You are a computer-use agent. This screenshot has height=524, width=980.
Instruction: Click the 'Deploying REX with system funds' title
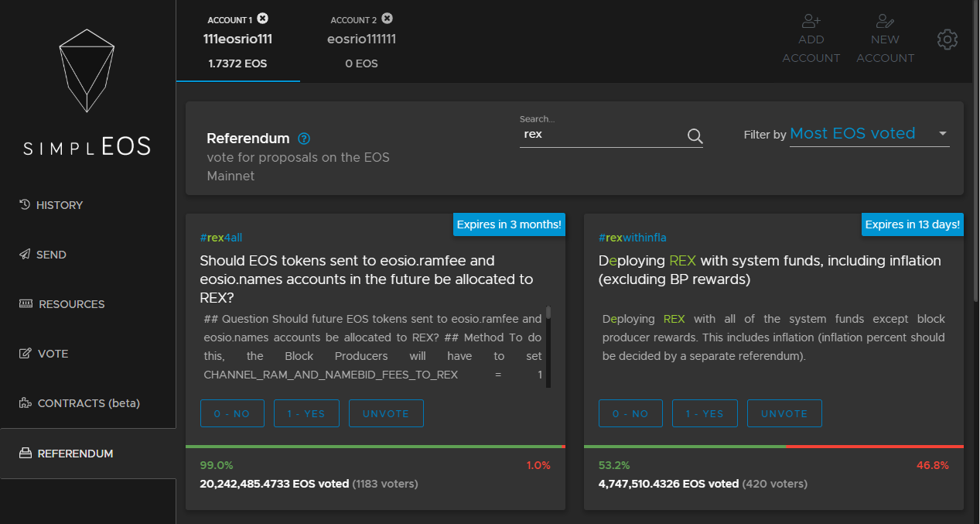click(770, 269)
